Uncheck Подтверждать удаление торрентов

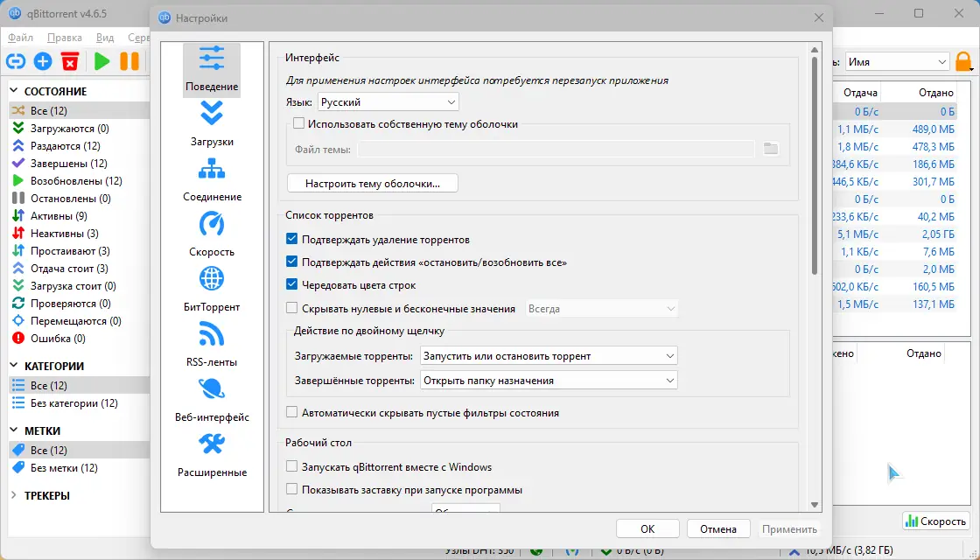point(292,240)
